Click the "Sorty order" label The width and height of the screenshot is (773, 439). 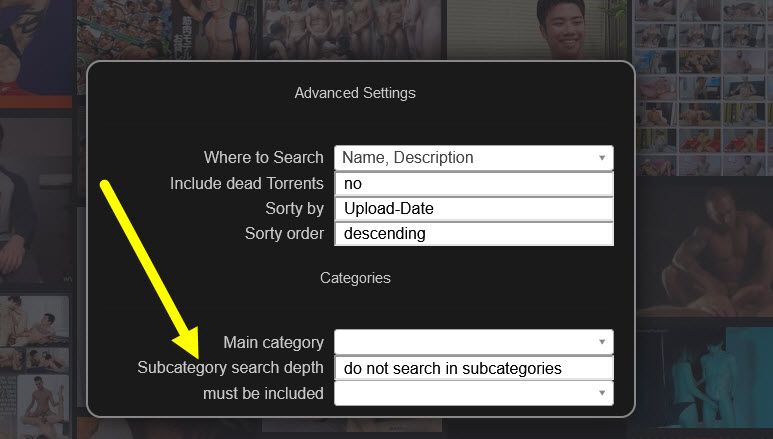pos(284,234)
